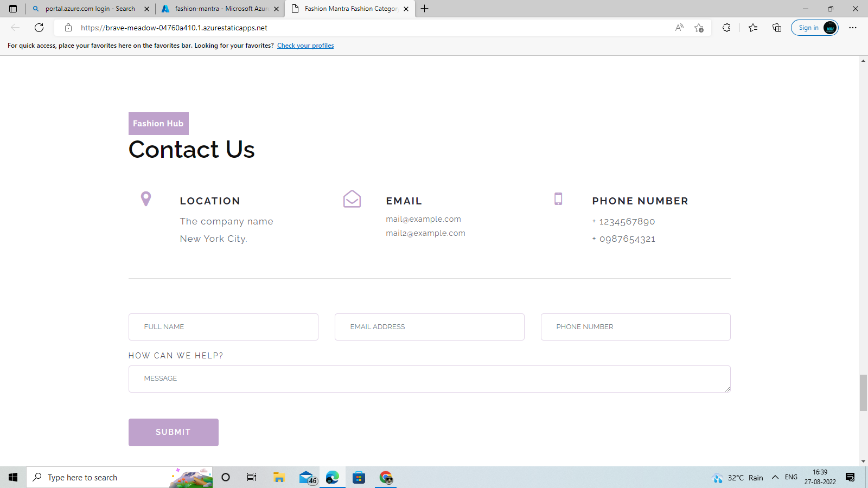Expand the hidden icons in system tray
868x488 pixels.
(x=774, y=477)
